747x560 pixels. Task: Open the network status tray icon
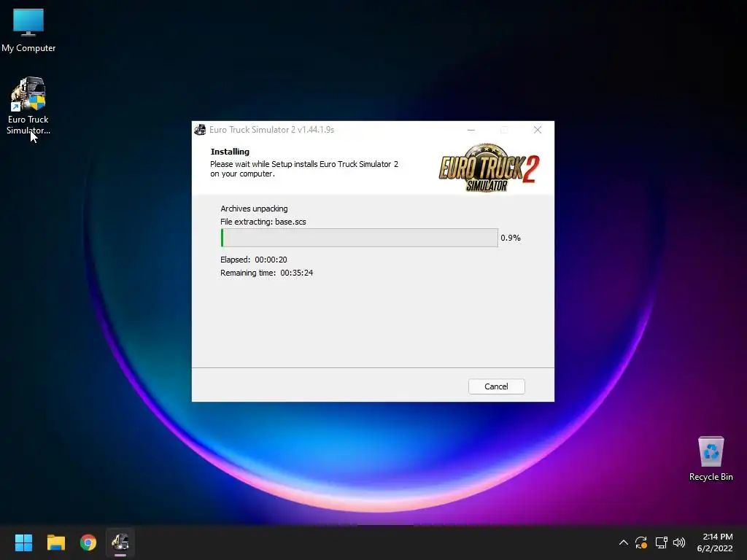pyautogui.click(x=661, y=542)
